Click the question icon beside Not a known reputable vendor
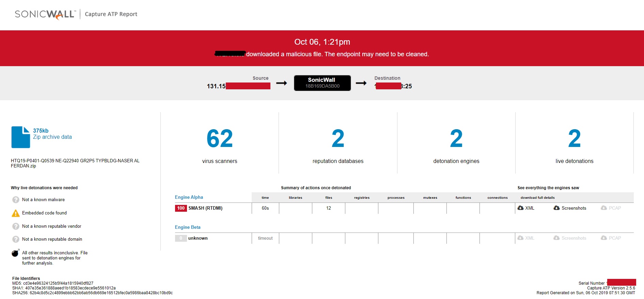Image resolution: width=644 pixels, height=299 pixels. (x=16, y=226)
